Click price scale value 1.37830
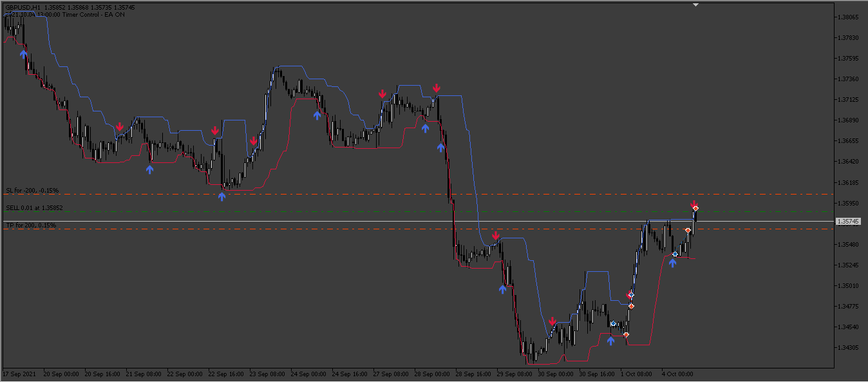The image size is (868, 382). point(847,38)
